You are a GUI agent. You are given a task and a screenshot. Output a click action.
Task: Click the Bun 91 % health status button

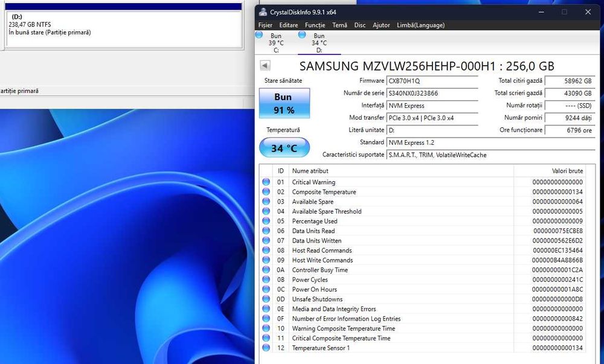284,103
